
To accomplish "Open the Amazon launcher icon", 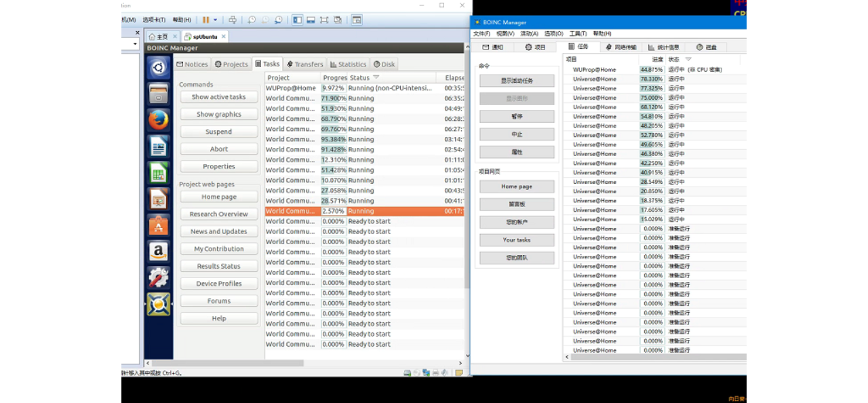I will click(x=159, y=251).
